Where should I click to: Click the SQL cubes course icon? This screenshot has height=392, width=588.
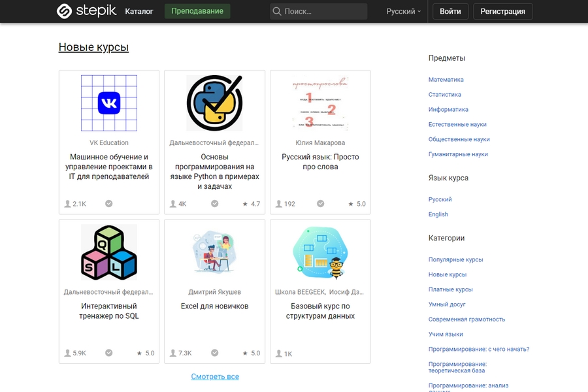(109, 252)
